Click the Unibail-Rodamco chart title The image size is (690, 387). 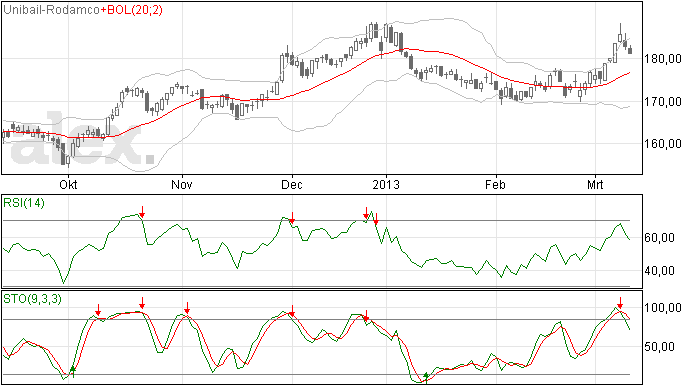point(51,10)
